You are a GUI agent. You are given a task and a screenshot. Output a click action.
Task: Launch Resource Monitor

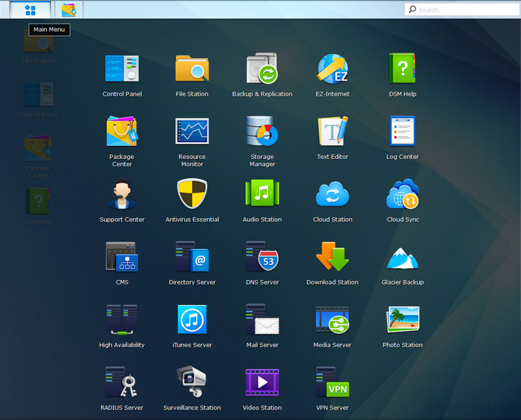192,141
